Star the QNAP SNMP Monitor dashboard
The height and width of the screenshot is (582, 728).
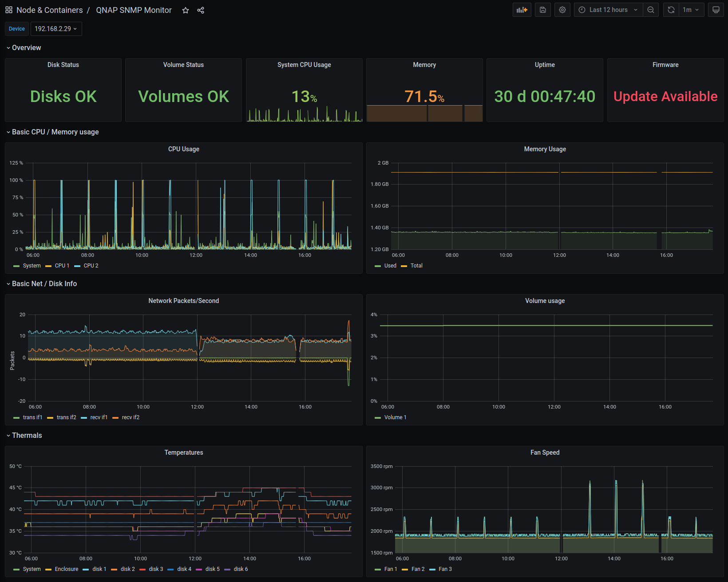click(x=186, y=10)
